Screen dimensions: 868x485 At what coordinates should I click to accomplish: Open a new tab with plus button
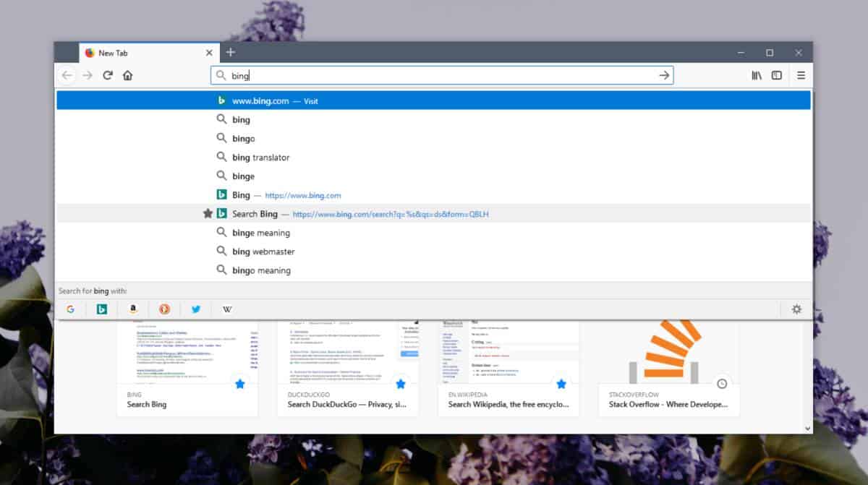click(230, 52)
